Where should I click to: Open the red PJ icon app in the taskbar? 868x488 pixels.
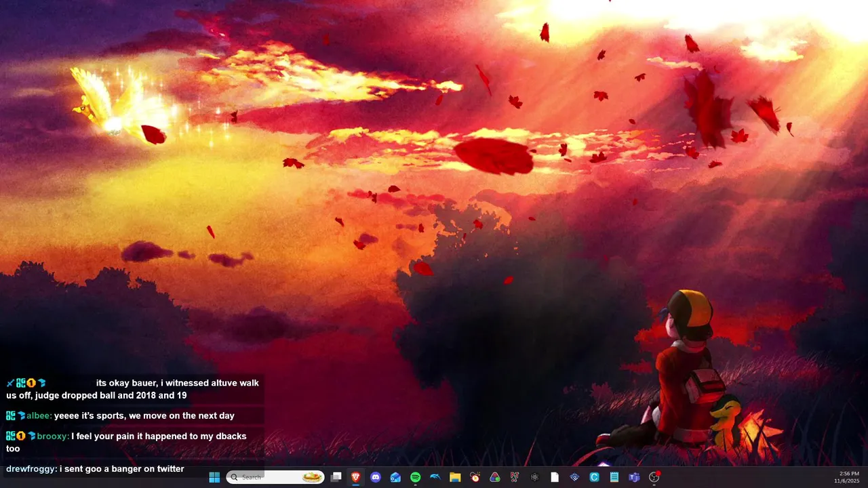(515, 477)
